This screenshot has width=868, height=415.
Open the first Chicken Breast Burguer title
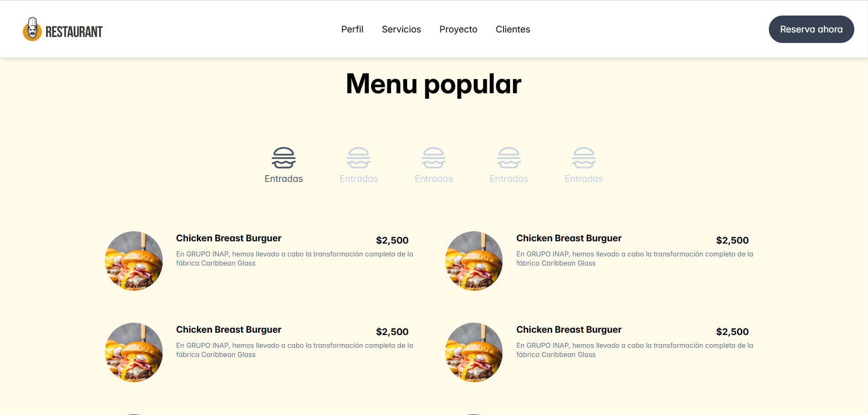[x=229, y=238]
